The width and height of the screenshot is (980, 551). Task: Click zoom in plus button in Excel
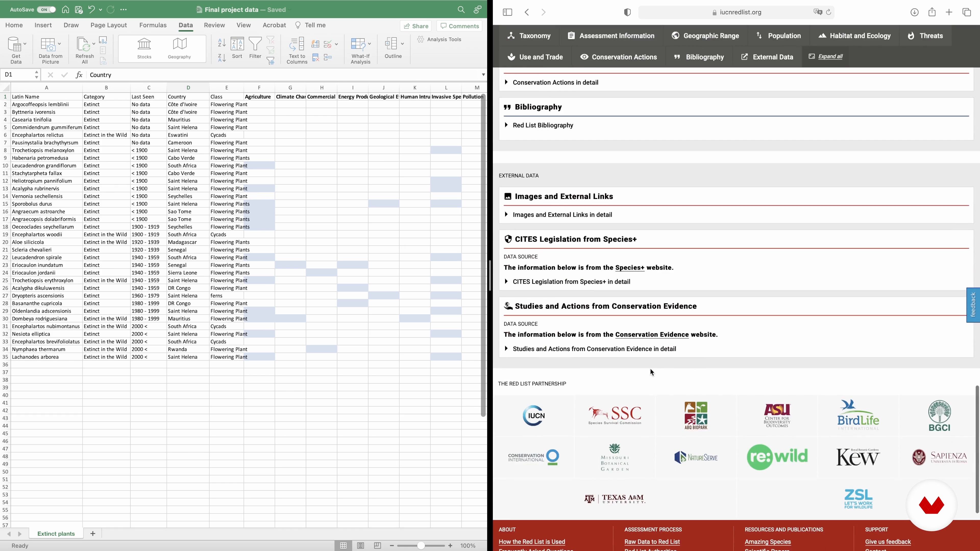pyautogui.click(x=450, y=546)
